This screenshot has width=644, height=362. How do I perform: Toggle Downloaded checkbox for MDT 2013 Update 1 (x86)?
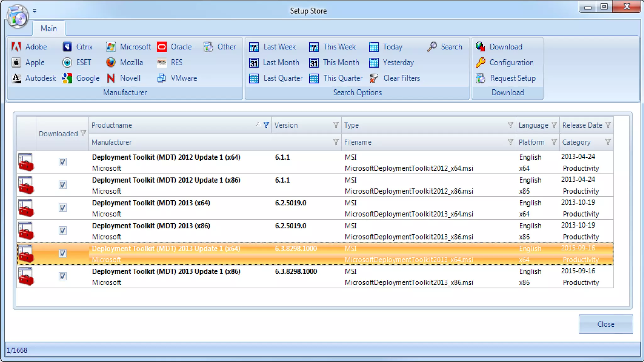tap(63, 276)
